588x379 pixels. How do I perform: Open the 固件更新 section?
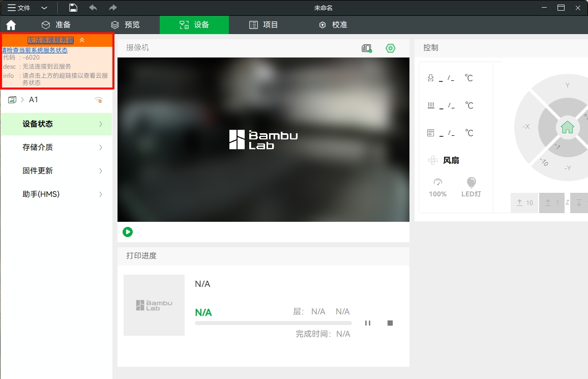pyautogui.click(x=56, y=171)
